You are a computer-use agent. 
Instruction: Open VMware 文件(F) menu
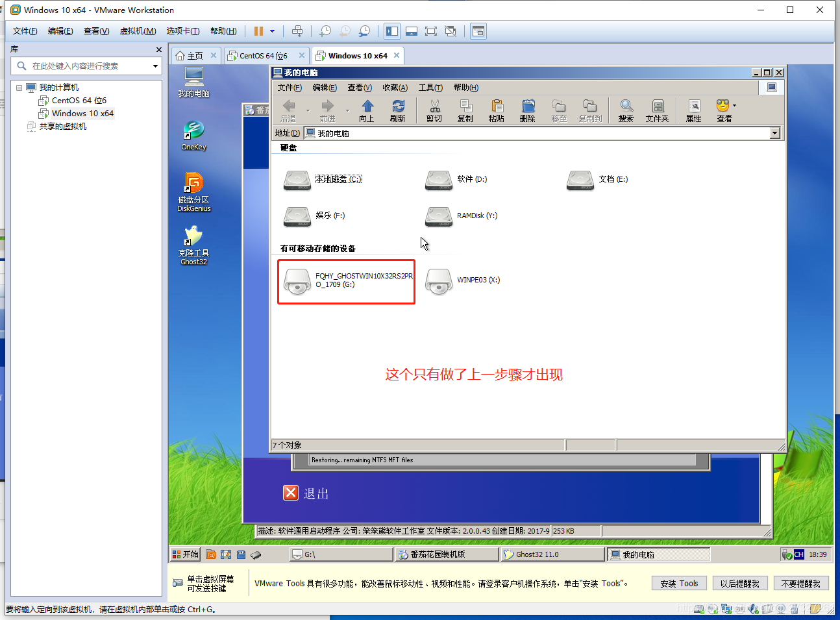pos(25,31)
